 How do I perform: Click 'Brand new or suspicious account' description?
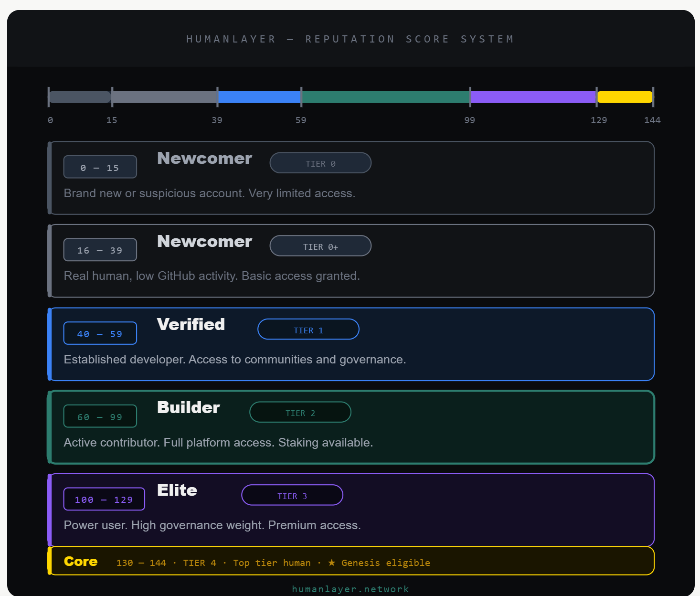coord(210,193)
